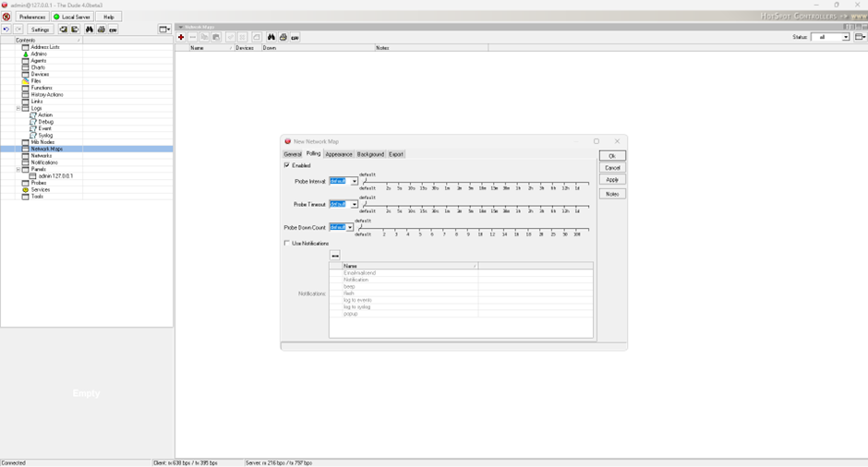Click the Contents column header
Viewport: 868px width, 467px height.
point(48,40)
